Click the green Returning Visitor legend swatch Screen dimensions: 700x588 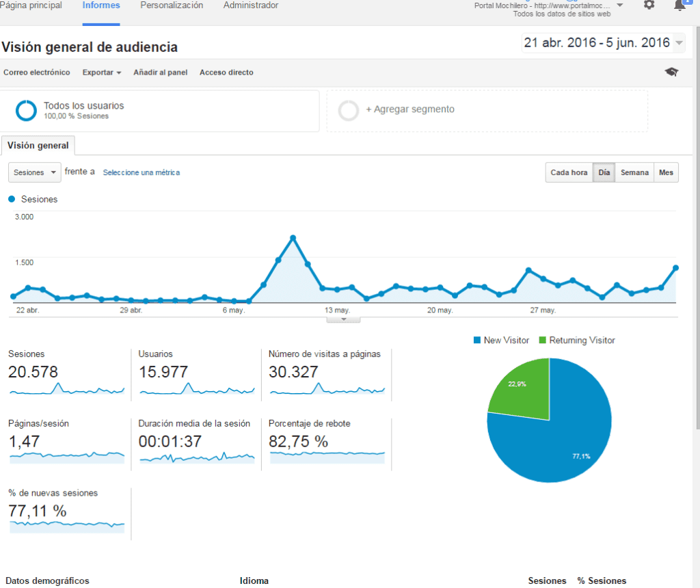[x=543, y=340]
